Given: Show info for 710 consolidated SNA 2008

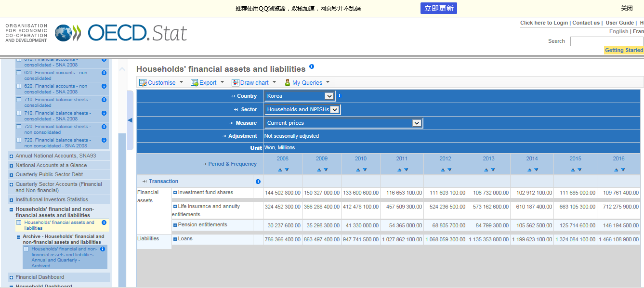Looking at the screenshot, I should tap(104, 113).
